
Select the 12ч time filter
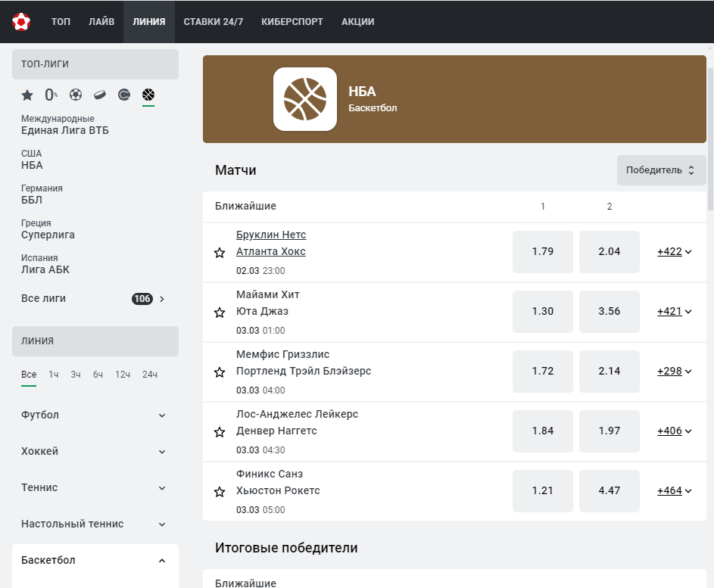tap(123, 375)
